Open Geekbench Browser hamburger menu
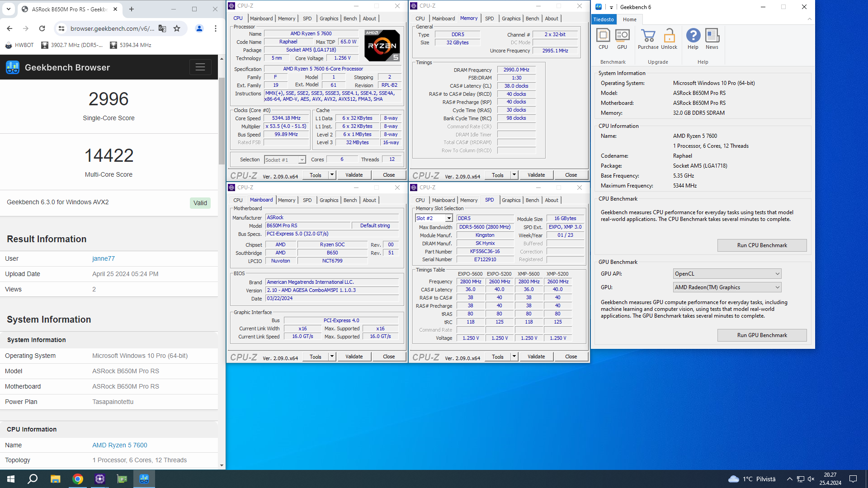Image resolution: width=868 pixels, height=488 pixels. click(200, 67)
